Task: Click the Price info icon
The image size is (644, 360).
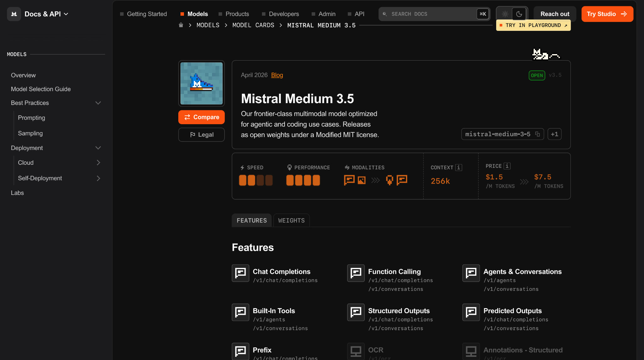Action: pos(507,166)
